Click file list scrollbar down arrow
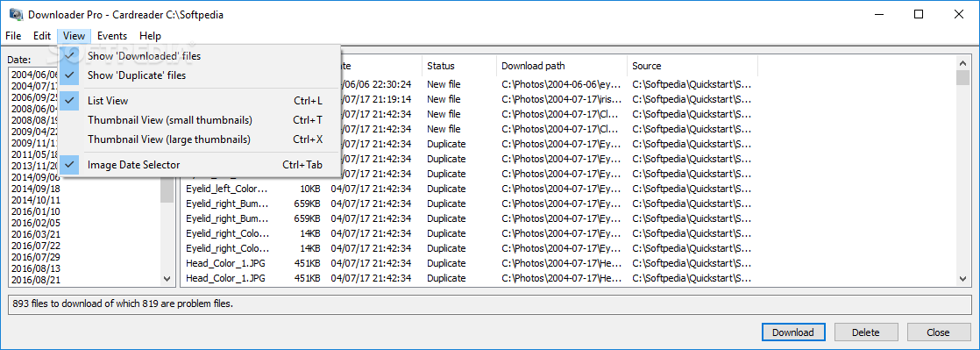Viewport: 980px width, 350px height. coord(962,279)
